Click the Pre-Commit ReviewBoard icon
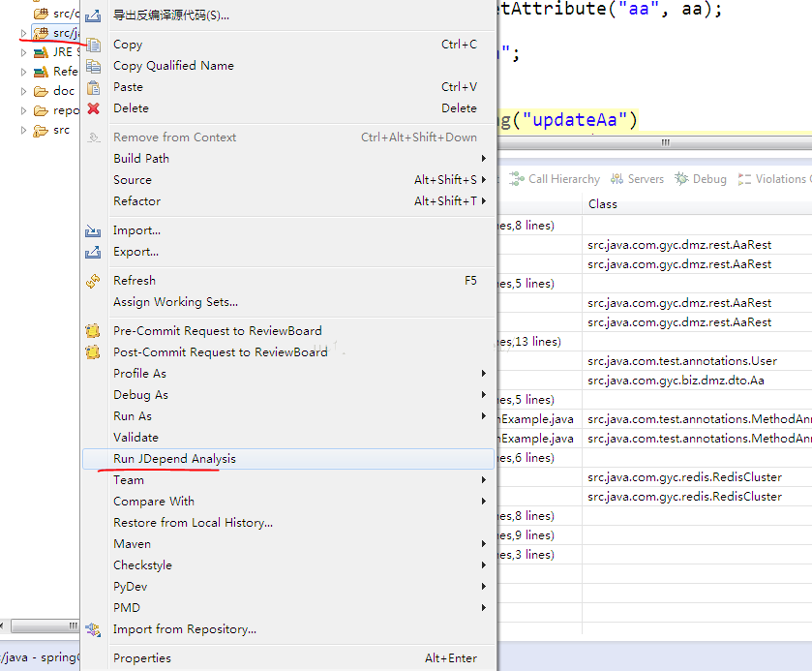 [x=93, y=331]
